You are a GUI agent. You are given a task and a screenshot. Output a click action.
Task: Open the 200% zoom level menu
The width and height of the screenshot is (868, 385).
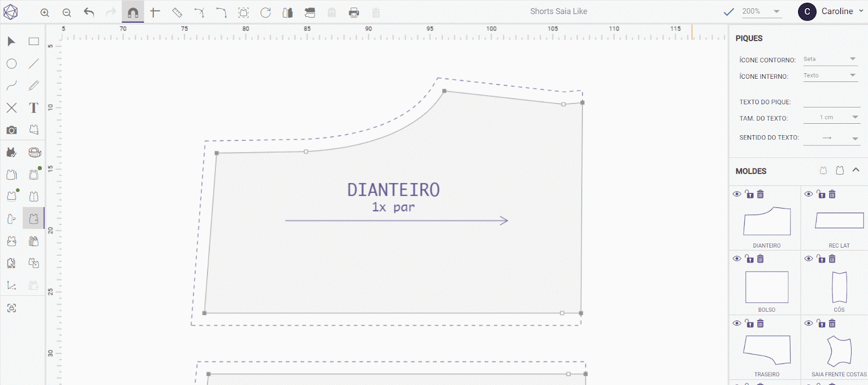[761, 11]
